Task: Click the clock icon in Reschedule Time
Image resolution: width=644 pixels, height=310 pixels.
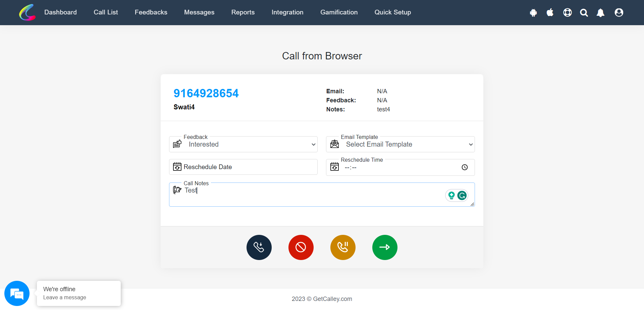Action: pos(465,167)
